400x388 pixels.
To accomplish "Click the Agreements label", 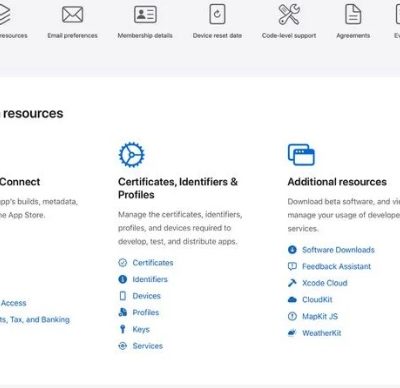I will [x=353, y=35].
